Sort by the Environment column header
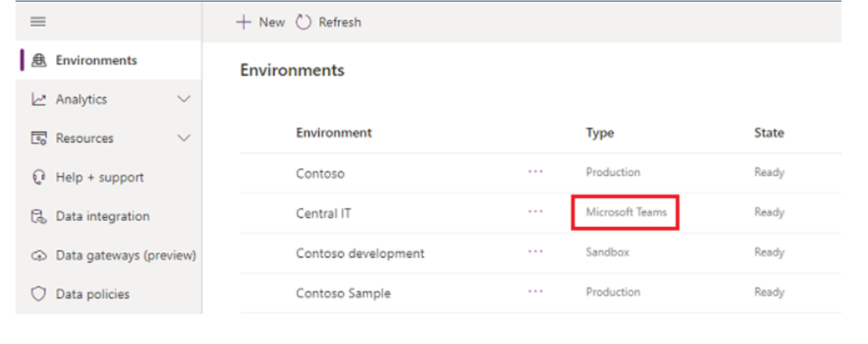The height and width of the screenshot is (344, 868). tap(334, 133)
